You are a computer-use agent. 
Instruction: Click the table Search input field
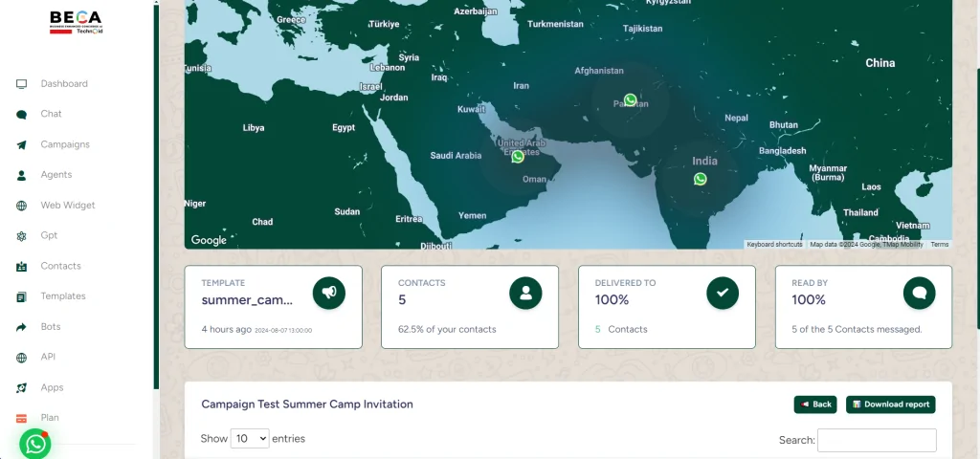876,440
